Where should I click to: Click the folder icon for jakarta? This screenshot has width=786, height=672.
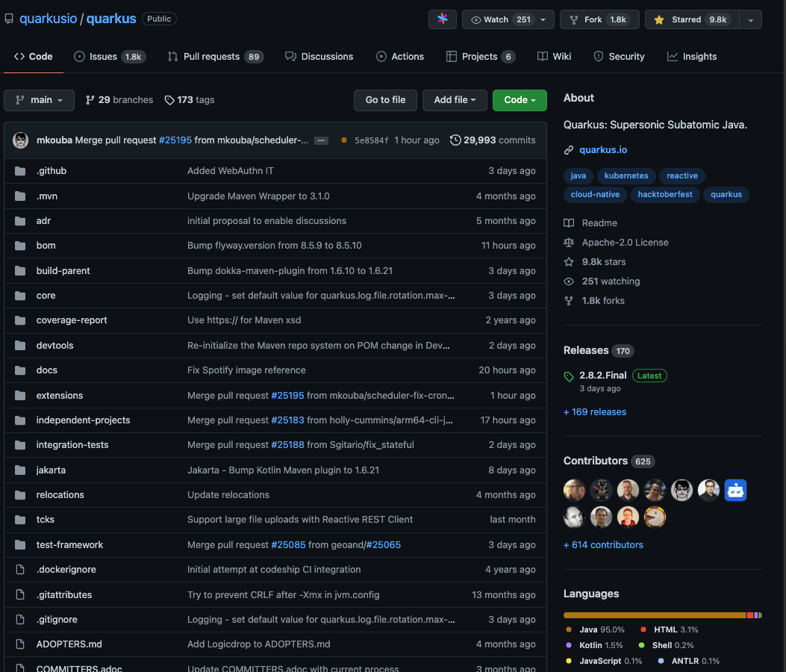[20, 470]
